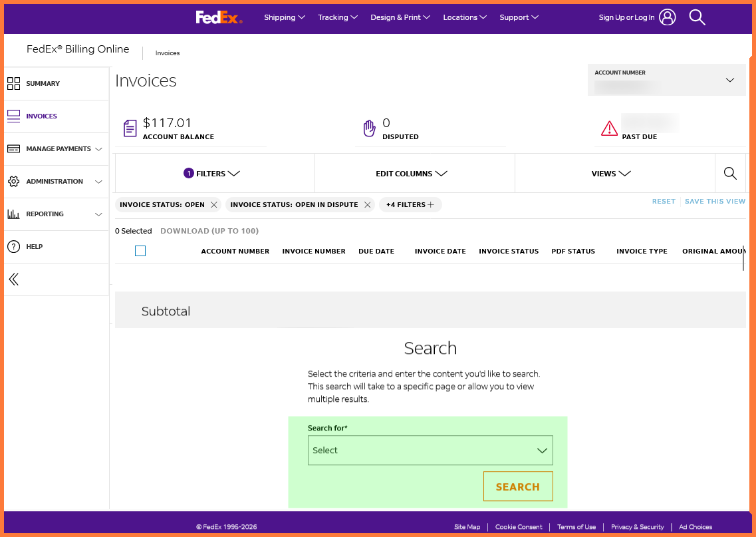Open Privacy & Security footer link

pos(637,527)
